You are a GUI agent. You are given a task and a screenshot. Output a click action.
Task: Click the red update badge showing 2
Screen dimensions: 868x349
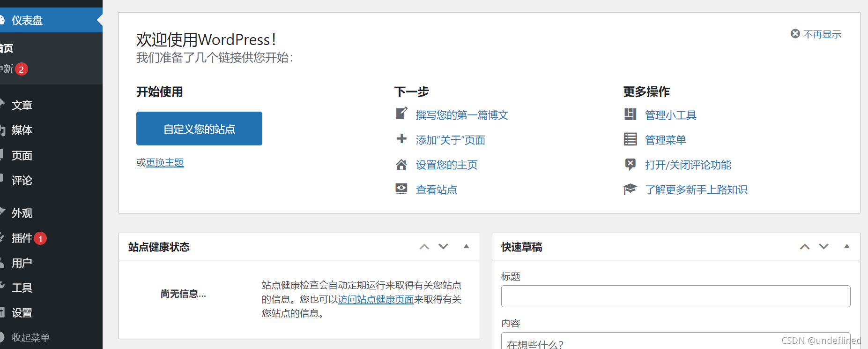tap(22, 69)
